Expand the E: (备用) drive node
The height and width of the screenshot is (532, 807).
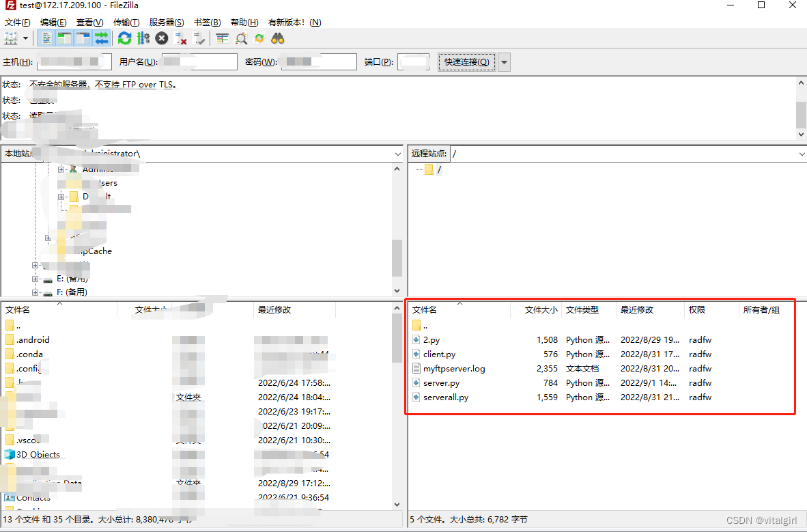point(35,279)
